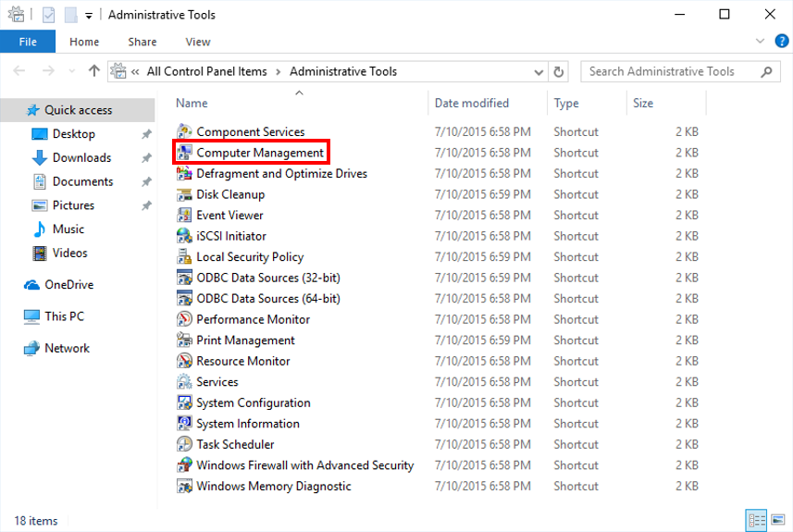Click the breadcrumb chevron before All Control Panel Items
This screenshot has height=532, width=793.
[135, 72]
